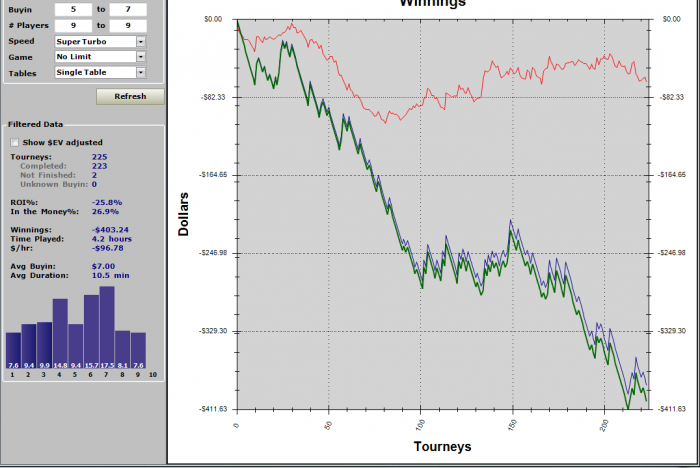The image size is (700, 468).
Task: Click the Completed count 223
Action: [100, 166]
